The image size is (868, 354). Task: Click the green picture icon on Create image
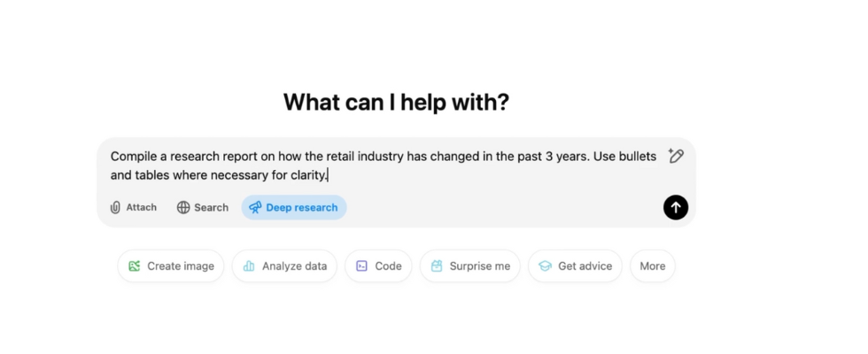[135, 265]
